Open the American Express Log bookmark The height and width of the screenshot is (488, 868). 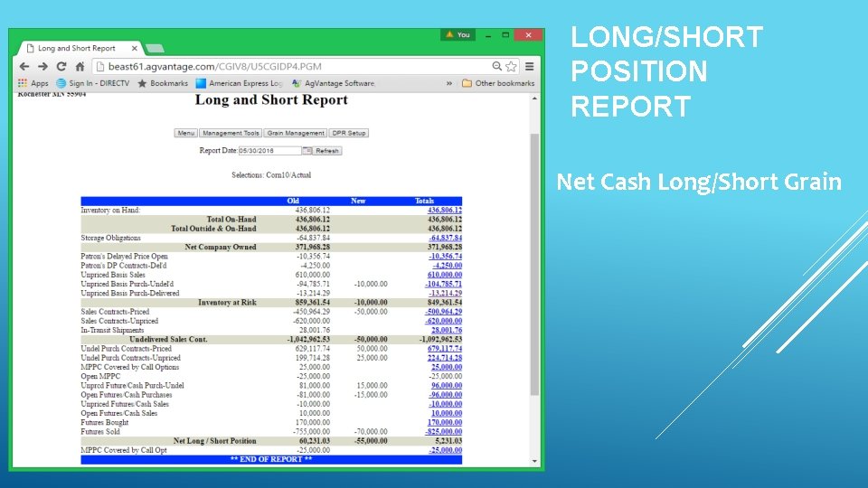coord(239,83)
